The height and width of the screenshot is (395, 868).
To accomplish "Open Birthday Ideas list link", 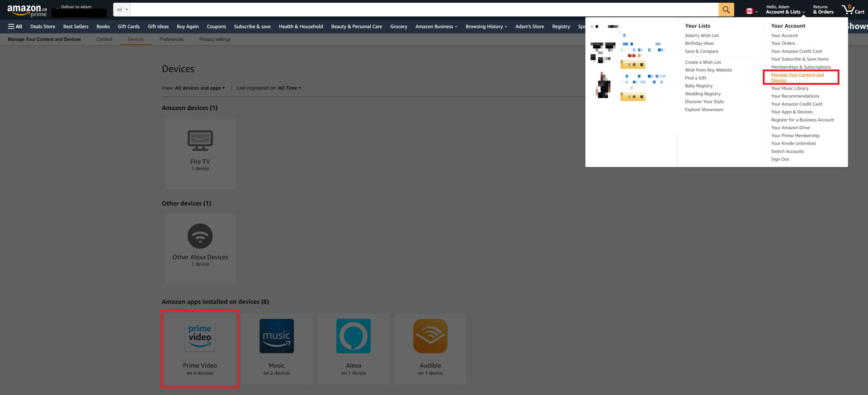I will (699, 43).
